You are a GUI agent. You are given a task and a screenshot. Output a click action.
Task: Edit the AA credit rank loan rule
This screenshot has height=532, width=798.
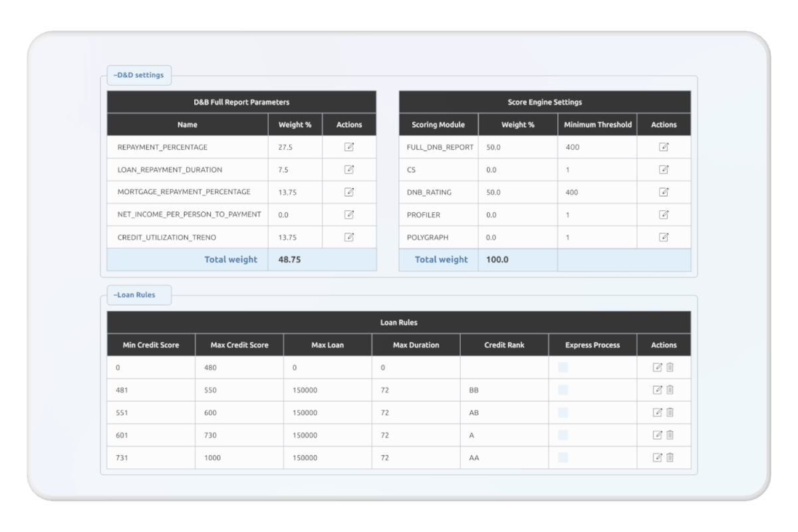[658, 458]
